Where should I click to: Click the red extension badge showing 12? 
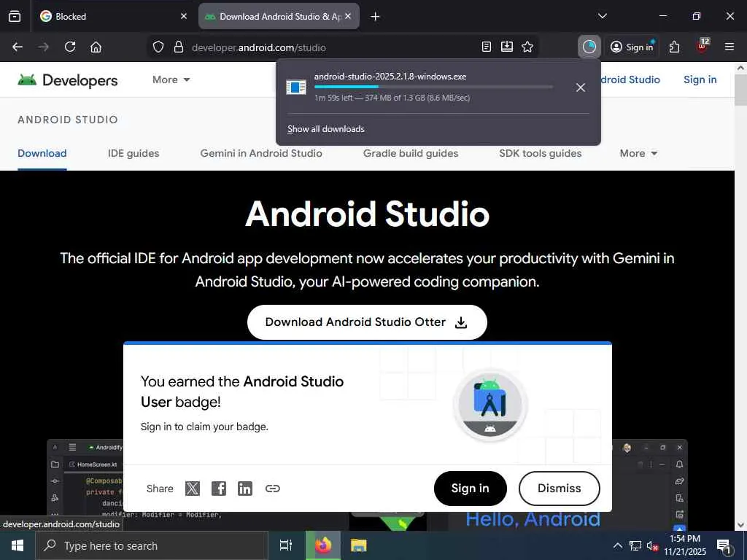click(x=703, y=46)
